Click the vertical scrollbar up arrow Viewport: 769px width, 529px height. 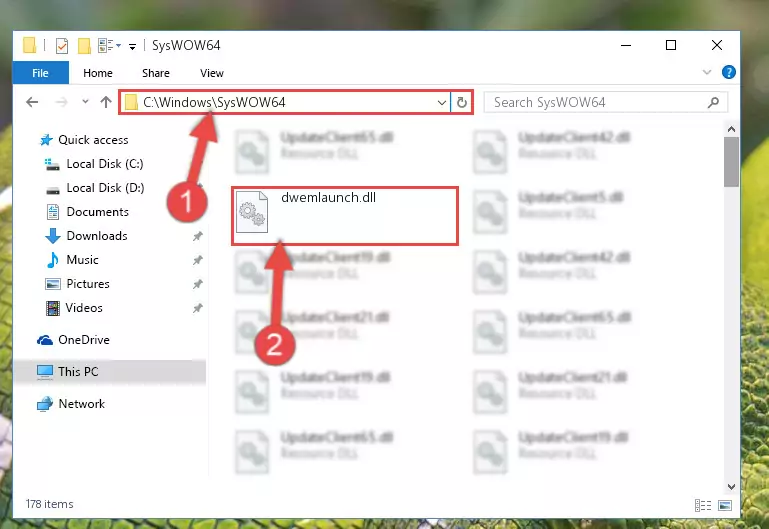click(731, 129)
